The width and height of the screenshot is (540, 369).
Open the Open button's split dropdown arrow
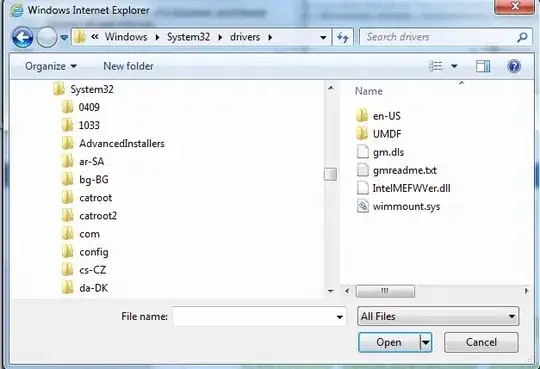(426, 342)
